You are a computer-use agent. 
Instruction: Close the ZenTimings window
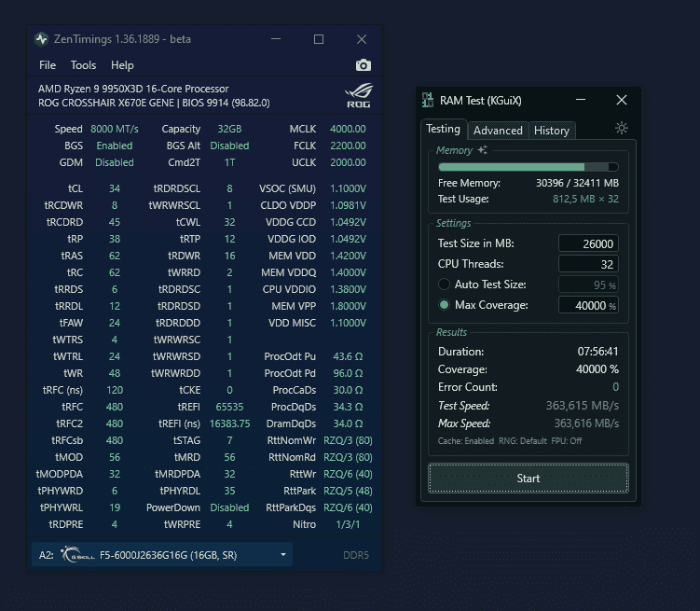pyautogui.click(x=362, y=39)
